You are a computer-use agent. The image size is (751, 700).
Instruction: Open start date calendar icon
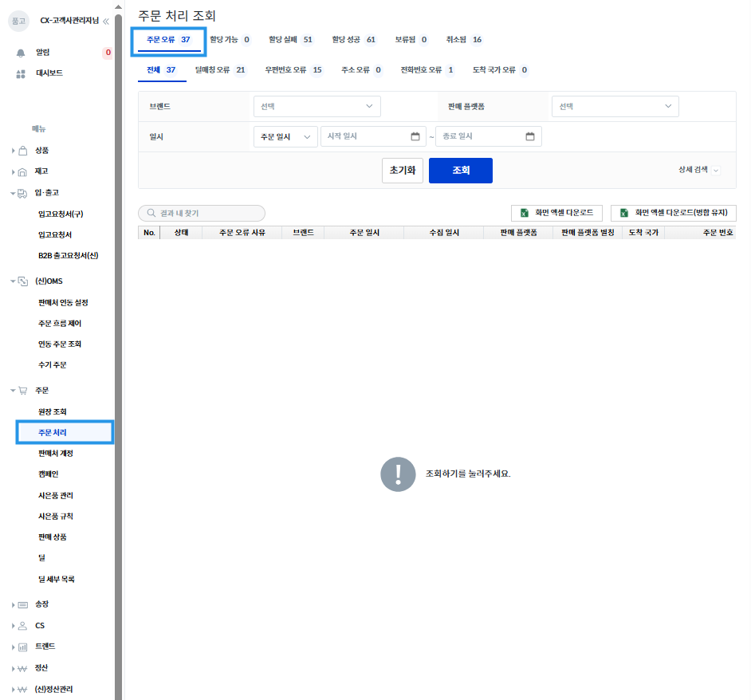coord(415,136)
